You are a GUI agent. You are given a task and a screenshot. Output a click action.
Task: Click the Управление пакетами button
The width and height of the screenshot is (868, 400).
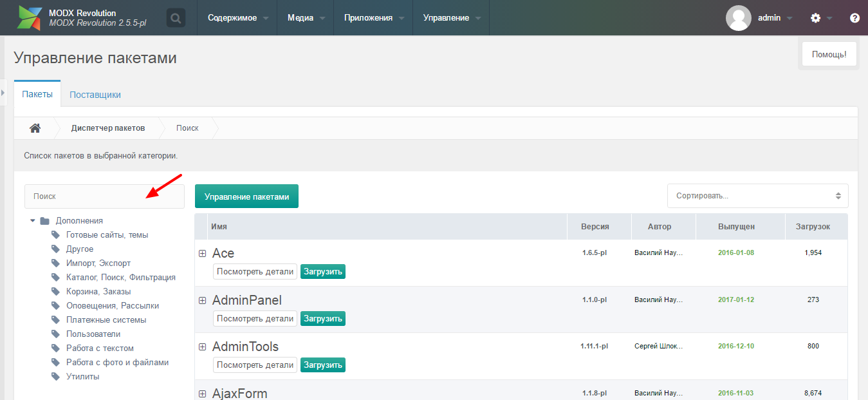coord(247,196)
